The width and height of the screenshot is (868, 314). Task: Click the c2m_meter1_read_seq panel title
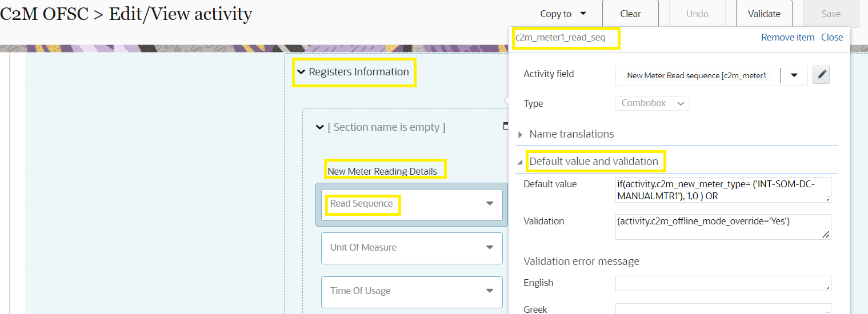point(560,37)
